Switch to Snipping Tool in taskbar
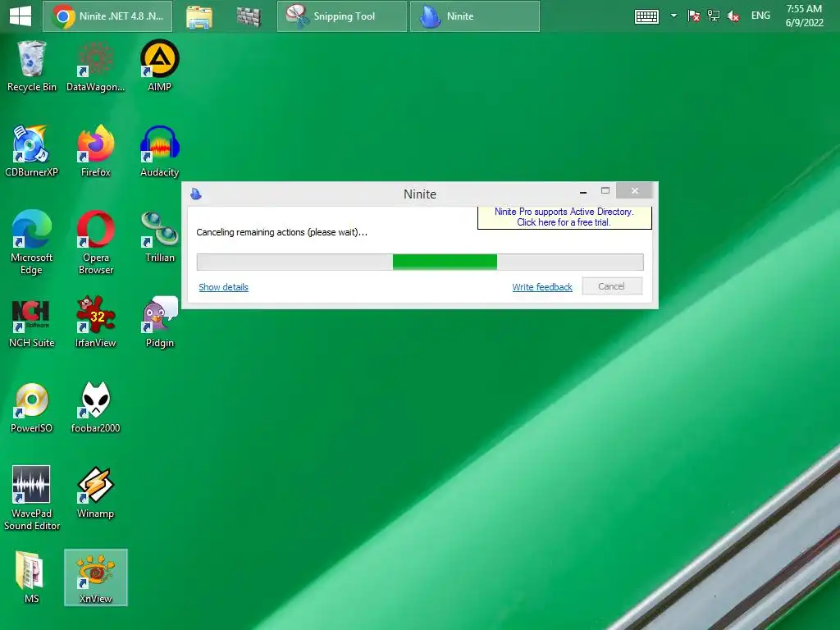840x630 pixels. click(x=342, y=16)
